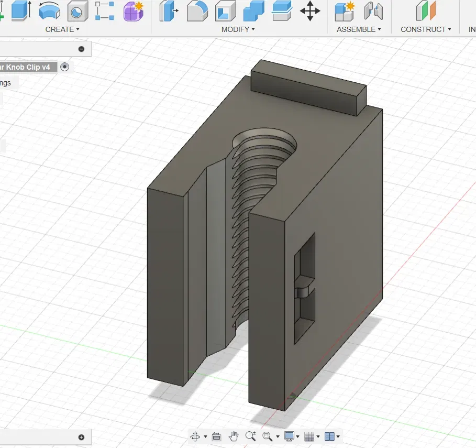This screenshot has width=476, height=448.
Task: Click the Rectangular Pattern icon
Action: point(105,11)
